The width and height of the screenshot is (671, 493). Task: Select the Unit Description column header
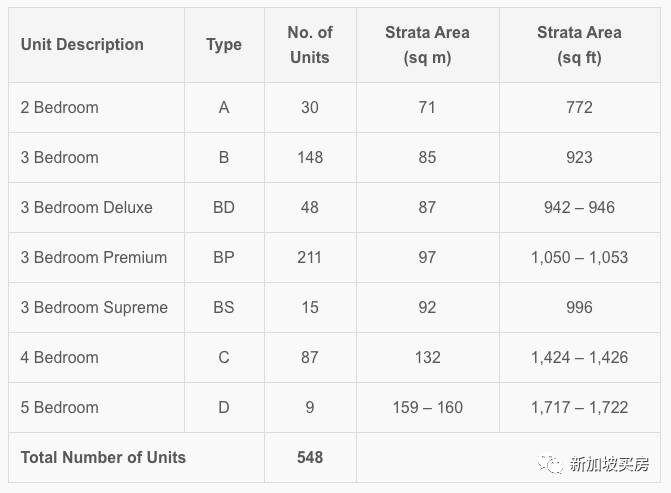[x=82, y=45]
